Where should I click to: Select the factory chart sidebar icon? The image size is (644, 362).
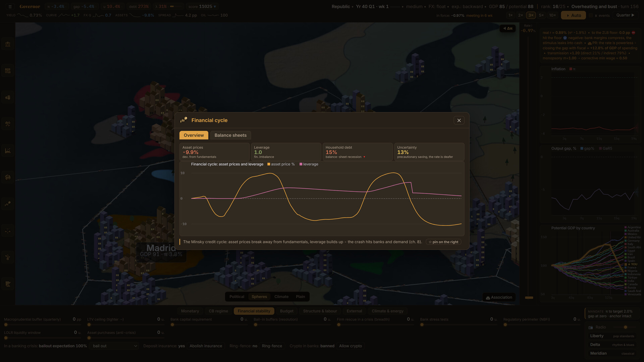(x=8, y=150)
